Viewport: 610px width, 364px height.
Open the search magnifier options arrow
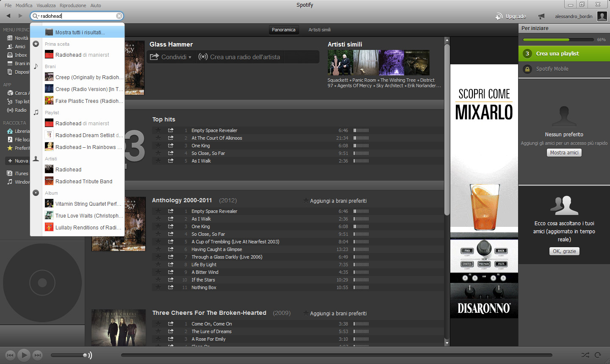(x=36, y=16)
